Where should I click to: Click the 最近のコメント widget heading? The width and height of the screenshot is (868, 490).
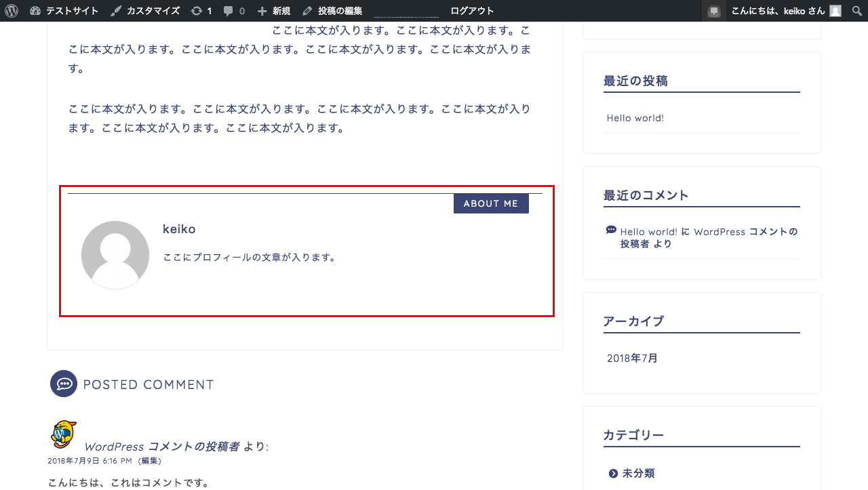point(646,195)
